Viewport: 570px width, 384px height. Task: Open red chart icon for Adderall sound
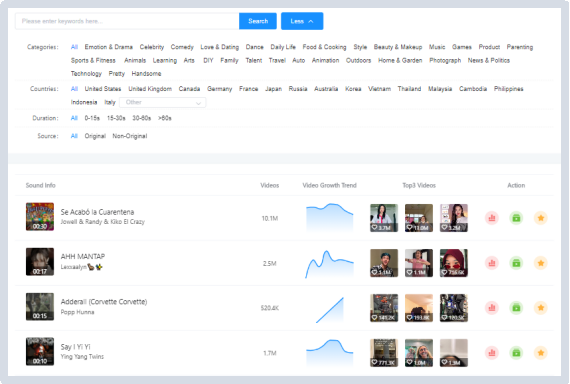coord(492,308)
